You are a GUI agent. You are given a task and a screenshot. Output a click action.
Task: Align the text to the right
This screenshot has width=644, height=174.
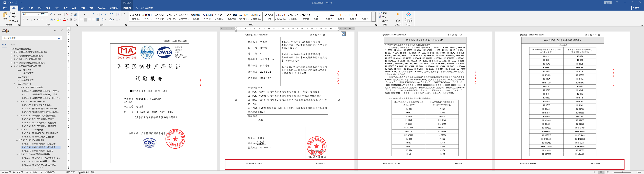[89, 19]
